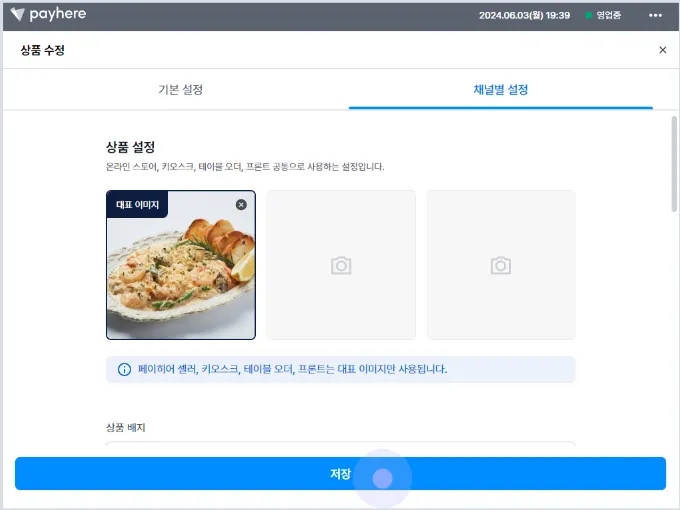Click the date and time display
The image size is (680, 510).
tap(524, 16)
